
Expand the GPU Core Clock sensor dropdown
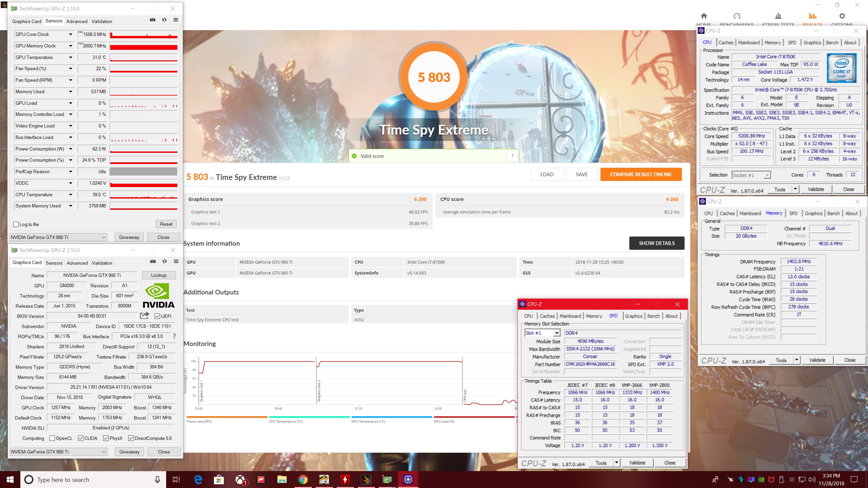click(x=71, y=34)
